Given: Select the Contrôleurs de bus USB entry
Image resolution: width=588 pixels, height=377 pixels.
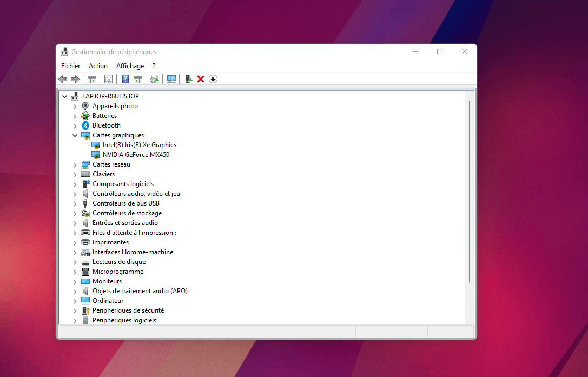Looking at the screenshot, I should [126, 203].
